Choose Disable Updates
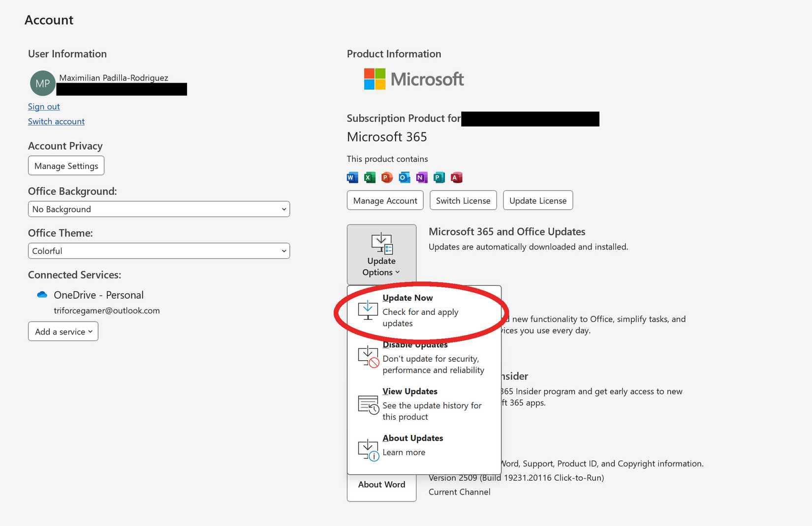812x526 pixels. (x=421, y=357)
